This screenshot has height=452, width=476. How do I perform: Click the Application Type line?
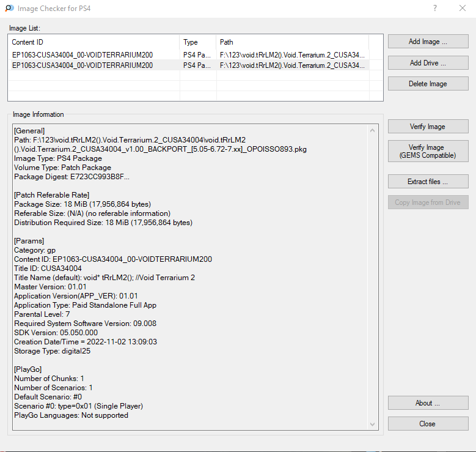tap(86, 305)
